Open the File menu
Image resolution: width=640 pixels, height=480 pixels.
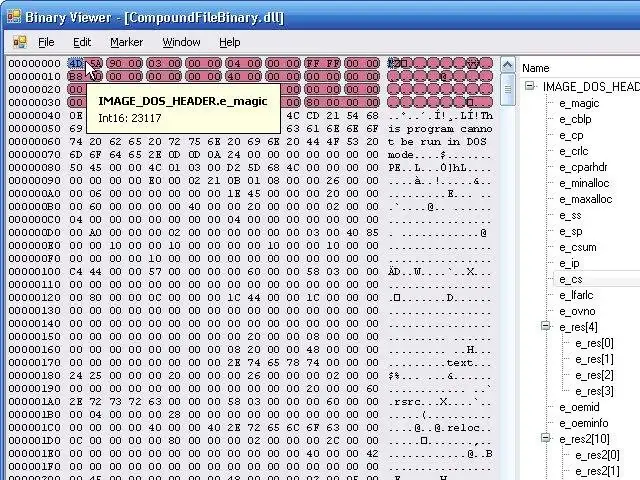(46, 42)
